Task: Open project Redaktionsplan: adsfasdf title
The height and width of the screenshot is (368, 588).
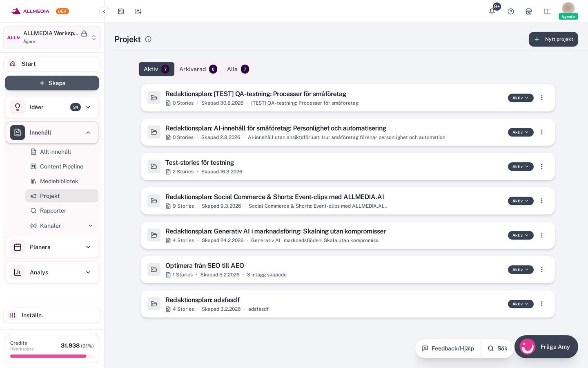Action: coord(203,300)
